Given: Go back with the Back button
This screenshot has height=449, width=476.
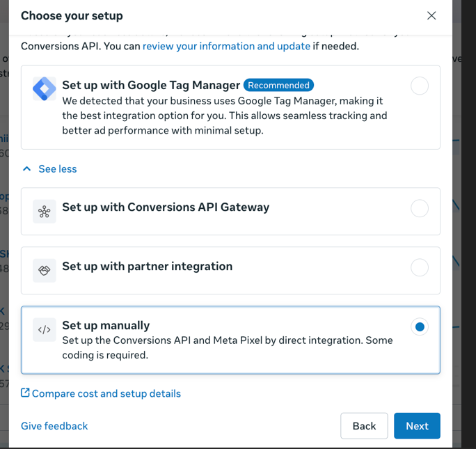Looking at the screenshot, I should pos(364,426).
